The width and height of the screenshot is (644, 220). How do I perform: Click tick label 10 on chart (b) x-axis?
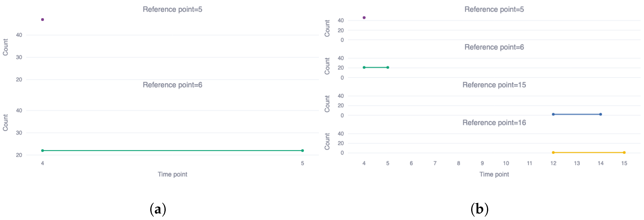(x=506, y=163)
